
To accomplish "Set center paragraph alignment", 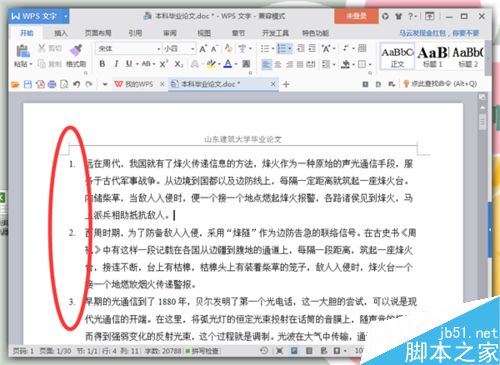I will pos(278,64).
